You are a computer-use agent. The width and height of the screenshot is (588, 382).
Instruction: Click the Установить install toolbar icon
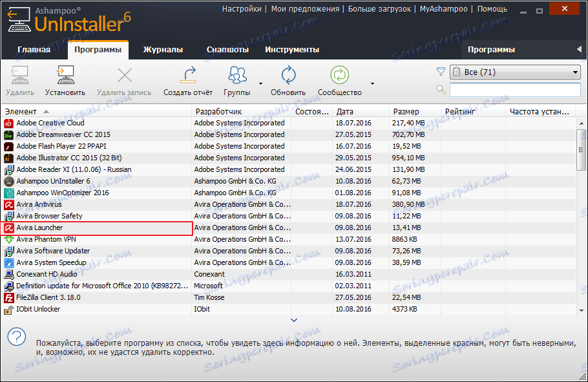pos(65,75)
